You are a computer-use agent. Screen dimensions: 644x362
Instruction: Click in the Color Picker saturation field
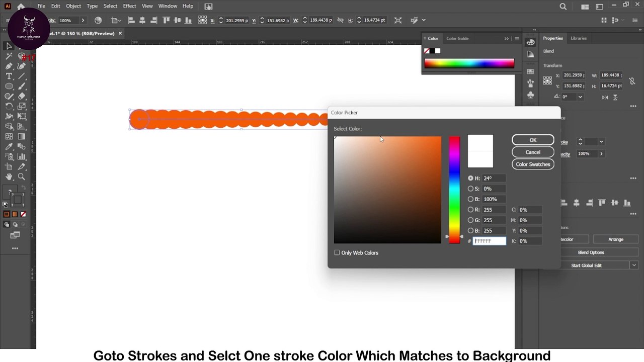(x=493, y=189)
